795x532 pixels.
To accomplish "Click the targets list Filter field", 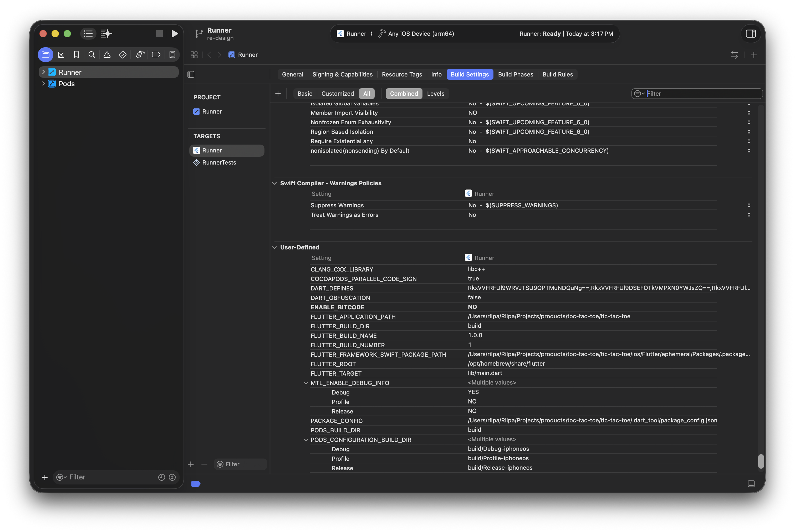I will [x=240, y=464].
